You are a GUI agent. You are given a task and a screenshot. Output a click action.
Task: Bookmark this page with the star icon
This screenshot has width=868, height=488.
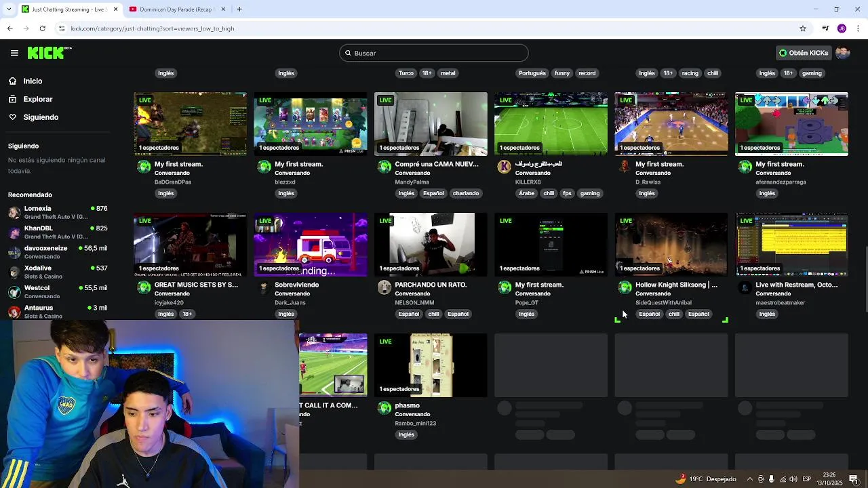[803, 28]
